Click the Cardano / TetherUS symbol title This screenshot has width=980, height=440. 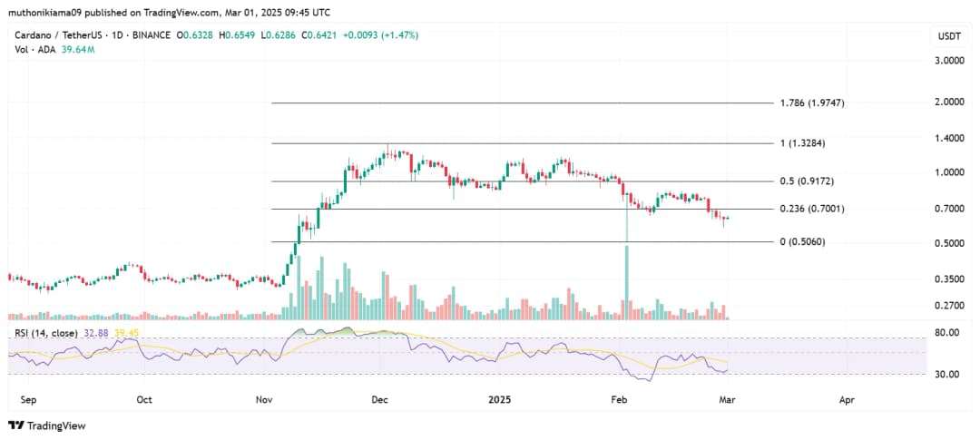pos(54,35)
